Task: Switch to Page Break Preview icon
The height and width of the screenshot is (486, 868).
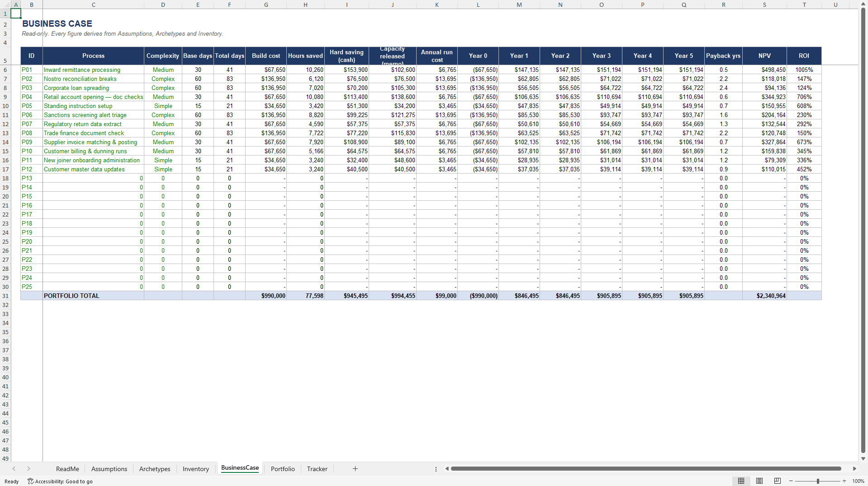Action: point(778,481)
